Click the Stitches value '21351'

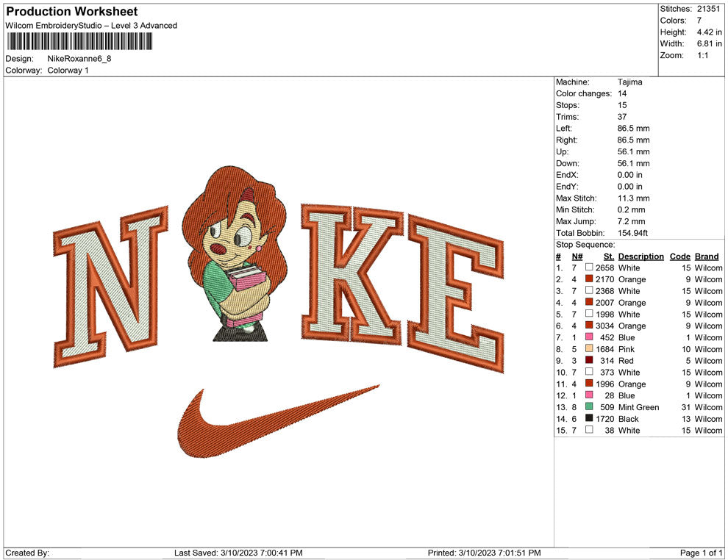click(x=708, y=9)
